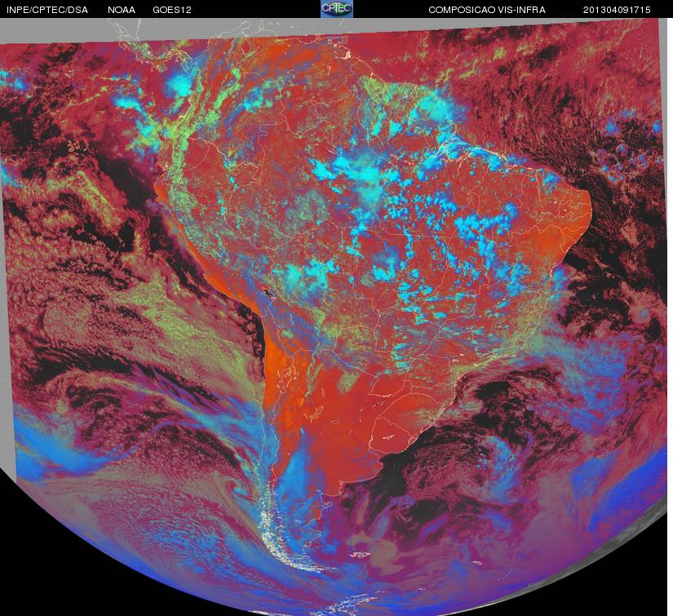Image resolution: width=673 pixels, height=616 pixels.
Task: Select the NOAA label in header
Action: pos(122,10)
